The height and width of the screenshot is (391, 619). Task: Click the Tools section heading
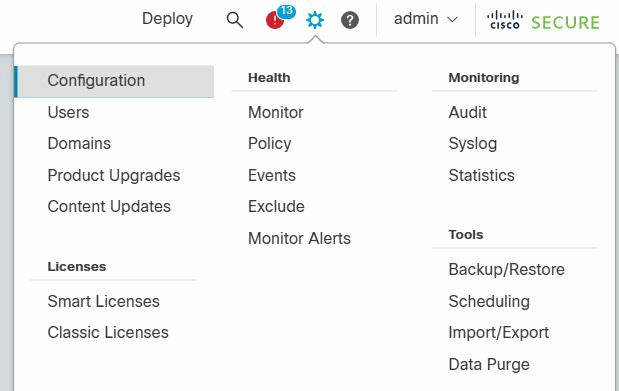pos(465,235)
